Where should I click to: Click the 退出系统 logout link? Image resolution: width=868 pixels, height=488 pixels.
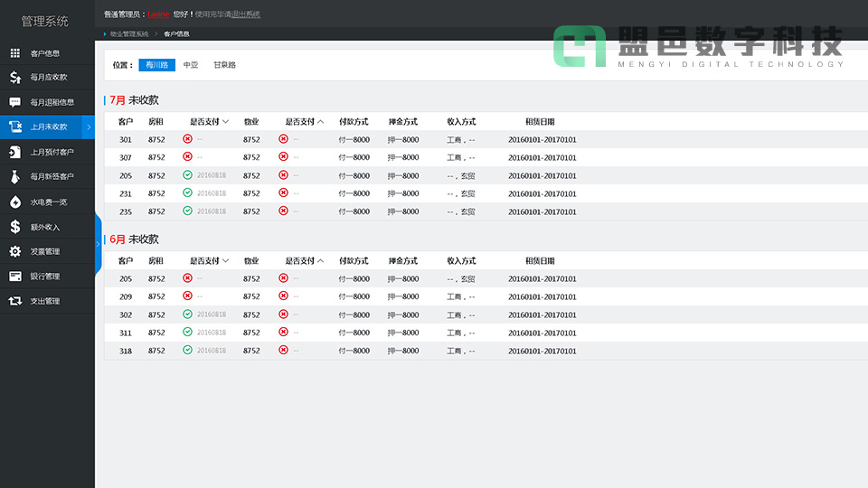[x=246, y=14]
